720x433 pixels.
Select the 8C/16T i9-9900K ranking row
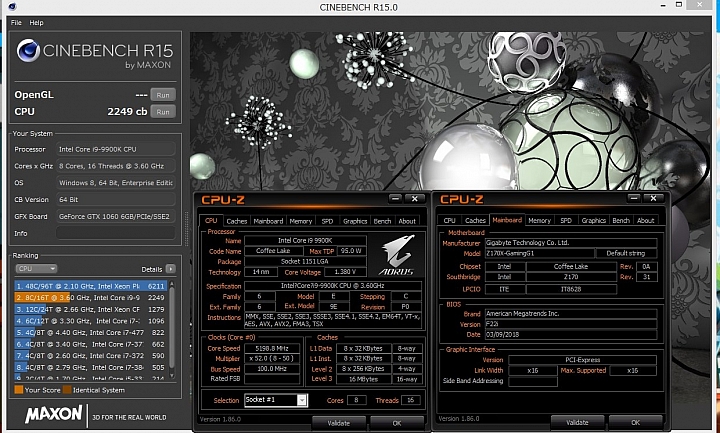tap(90, 298)
